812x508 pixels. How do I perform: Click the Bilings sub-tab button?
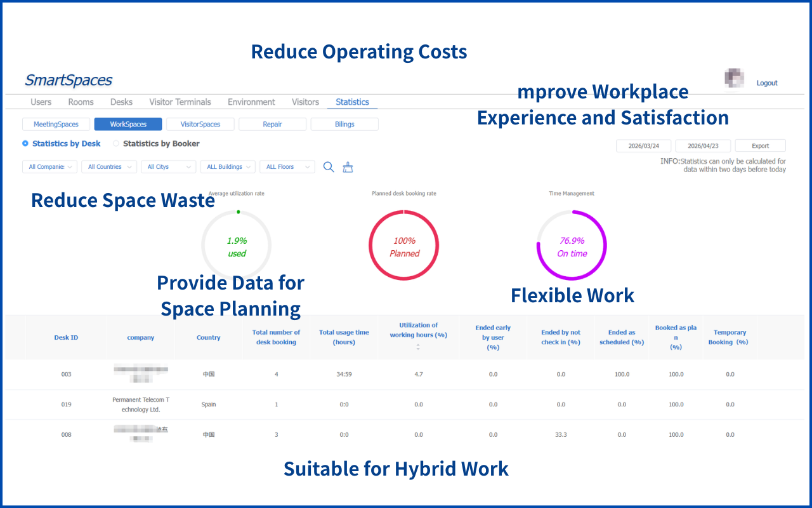[344, 124]
